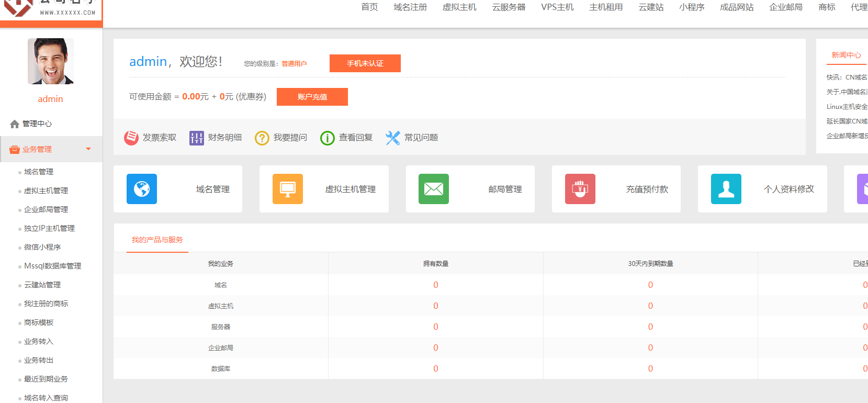This screenshot has width=868, height=403.
Task: Open 发票索取 invoice request icon
Action: click(131, 138)
